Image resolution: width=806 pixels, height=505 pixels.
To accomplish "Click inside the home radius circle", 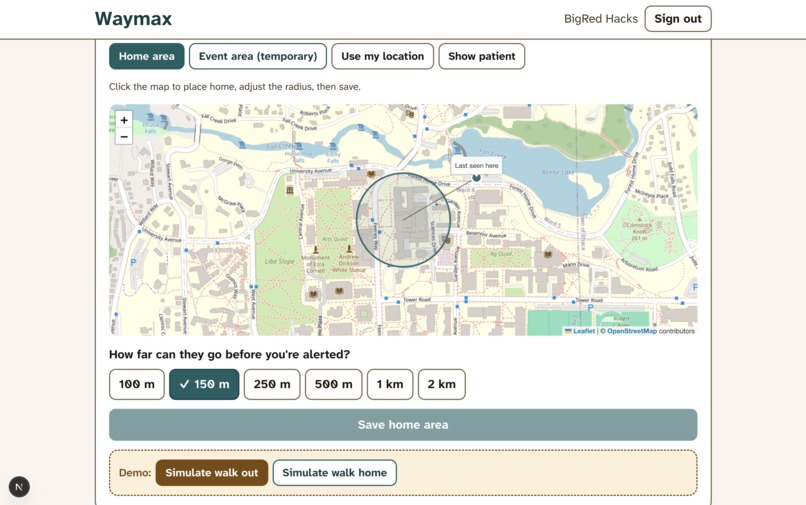I will click(x=404, y=220).
